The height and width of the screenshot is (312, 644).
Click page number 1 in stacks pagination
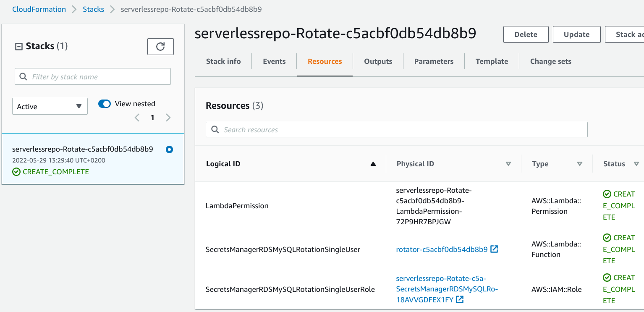coord(152,118)
